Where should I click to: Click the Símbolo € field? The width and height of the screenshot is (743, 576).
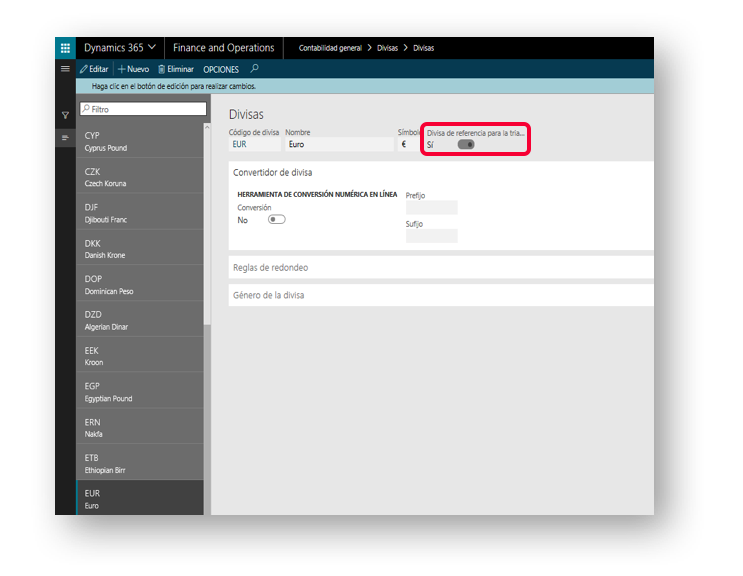(x=408, y=144)
